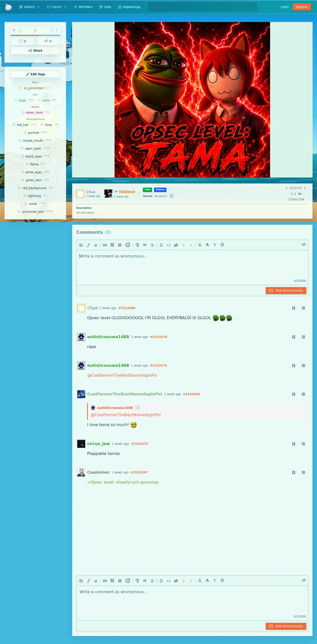Insert an image in the first comment editor
317x644 pixels.
112,245
